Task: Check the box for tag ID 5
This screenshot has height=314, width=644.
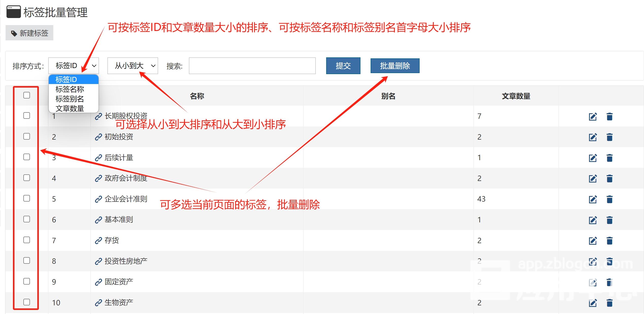Action: click(x=27, y=198)
